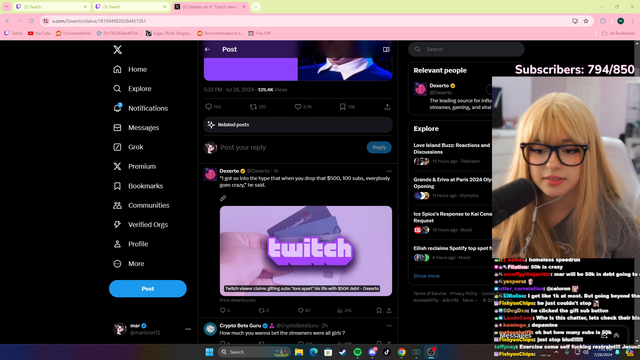Open Related posts

click(298, 124)
